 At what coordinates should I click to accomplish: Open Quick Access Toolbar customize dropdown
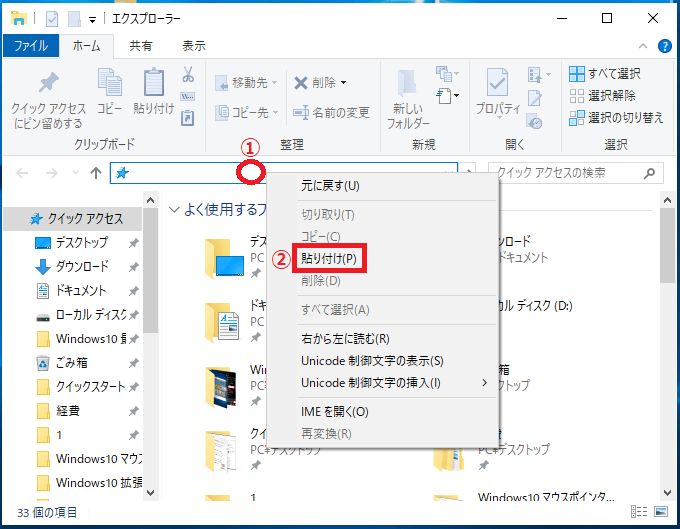point(92,20)
